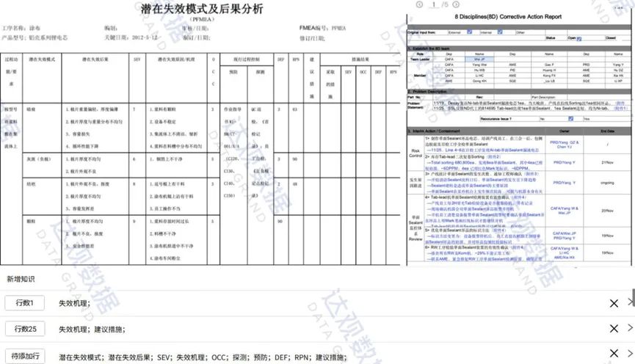635x364 pixels.
Task: Expand the 待添加行 row chevron
Action: click(630, 353)
